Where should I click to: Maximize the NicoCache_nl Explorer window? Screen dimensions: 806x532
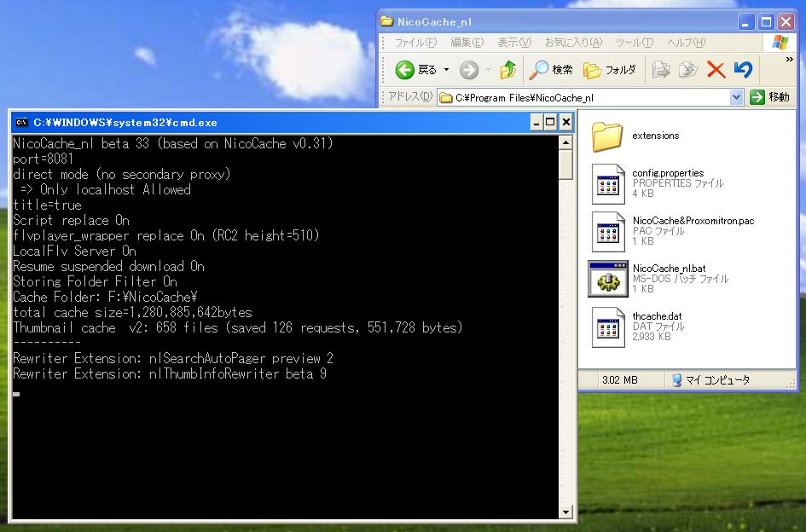(x=766, y=21)
